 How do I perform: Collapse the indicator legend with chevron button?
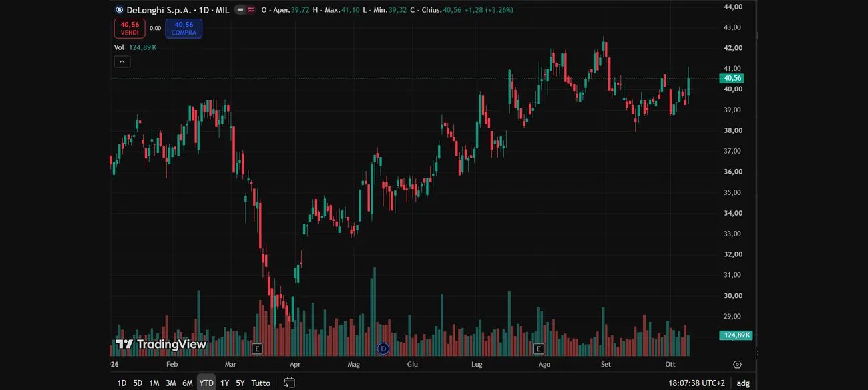click(122, 62)
